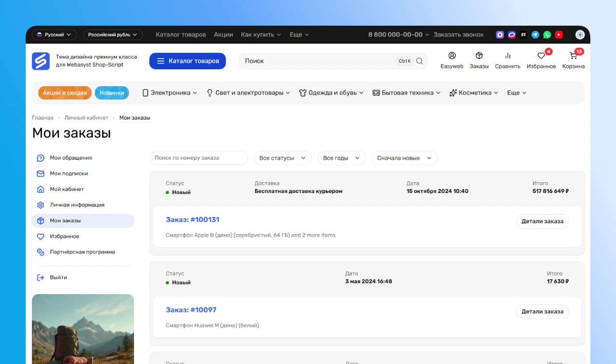Open the Электроника category menu
Screen dimensions: 616x364
169,93
